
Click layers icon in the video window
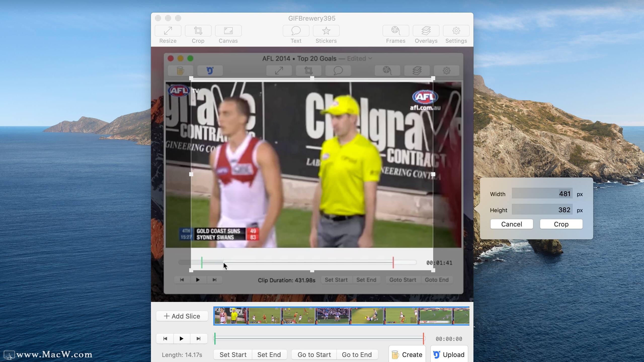click(x=417, y=71)
